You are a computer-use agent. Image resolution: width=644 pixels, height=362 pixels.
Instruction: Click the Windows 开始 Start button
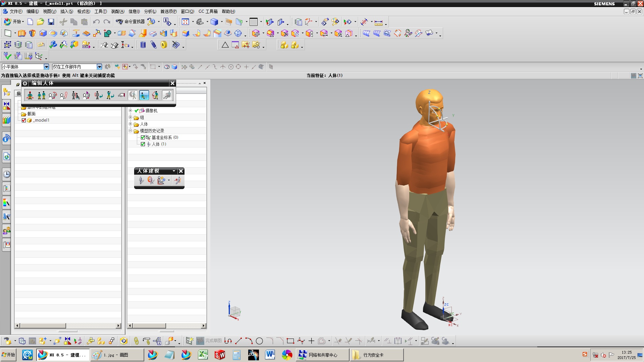(x=9, y=355)
